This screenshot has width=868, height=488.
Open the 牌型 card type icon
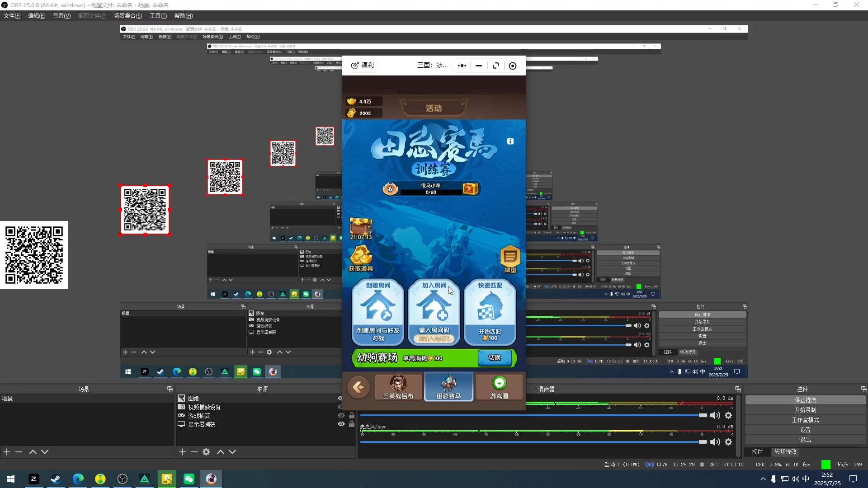click(x=510, y=259)
